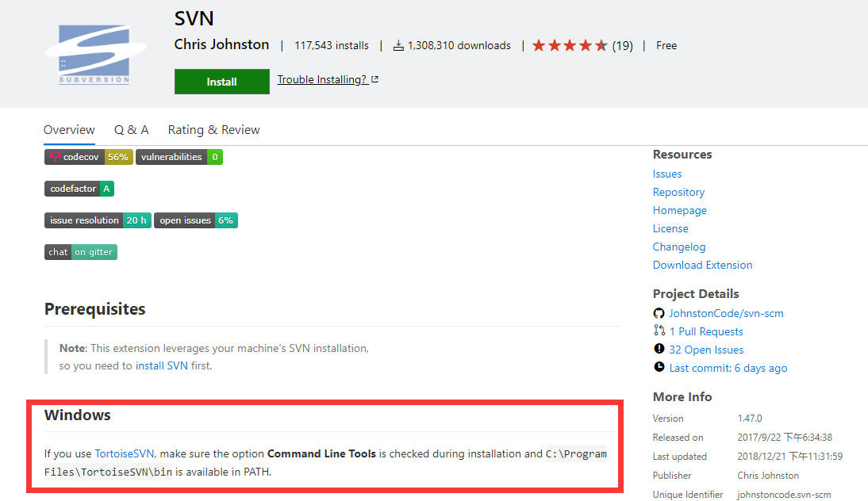Open the Changelog link under Resources

pos(678,247)
